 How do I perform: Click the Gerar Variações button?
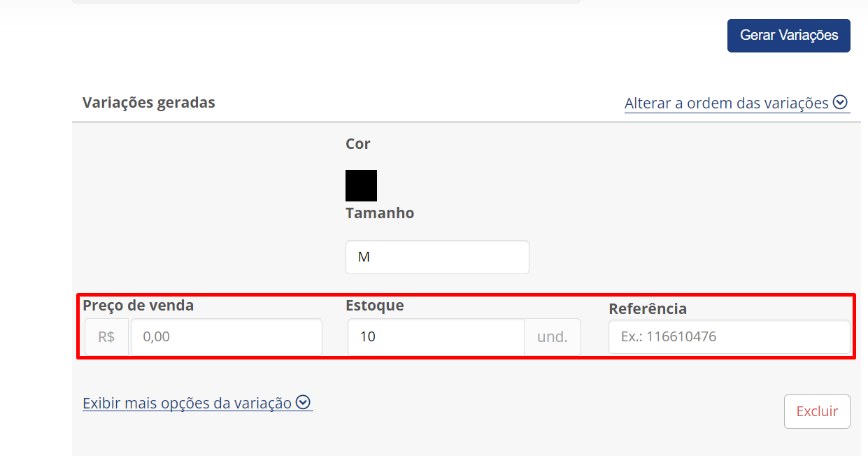788,35
